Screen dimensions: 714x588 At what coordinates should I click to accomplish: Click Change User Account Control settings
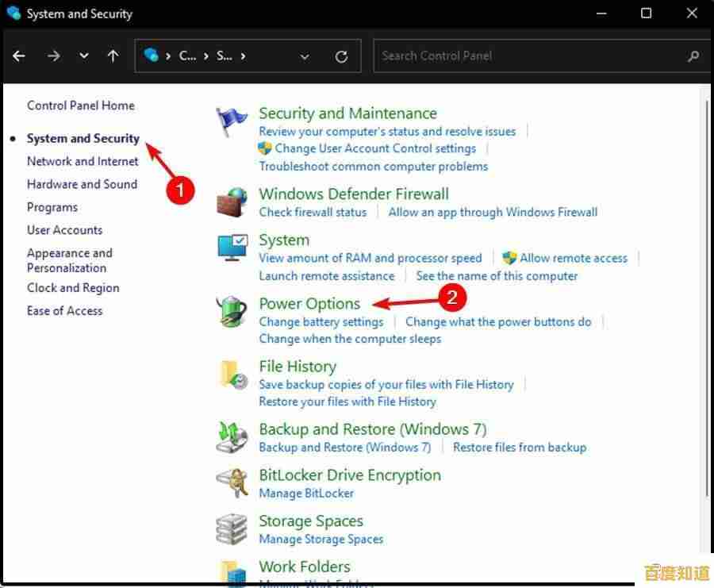(376, 148)
